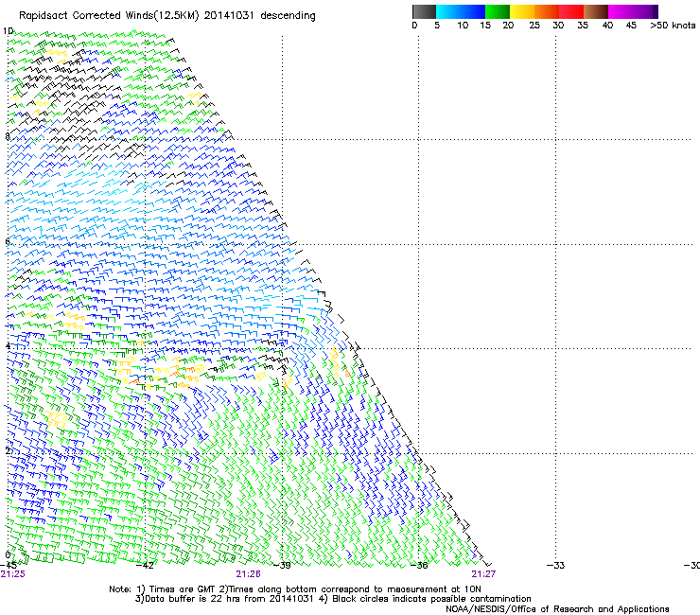Click the longitude axis label '-33'

point(556,566)
